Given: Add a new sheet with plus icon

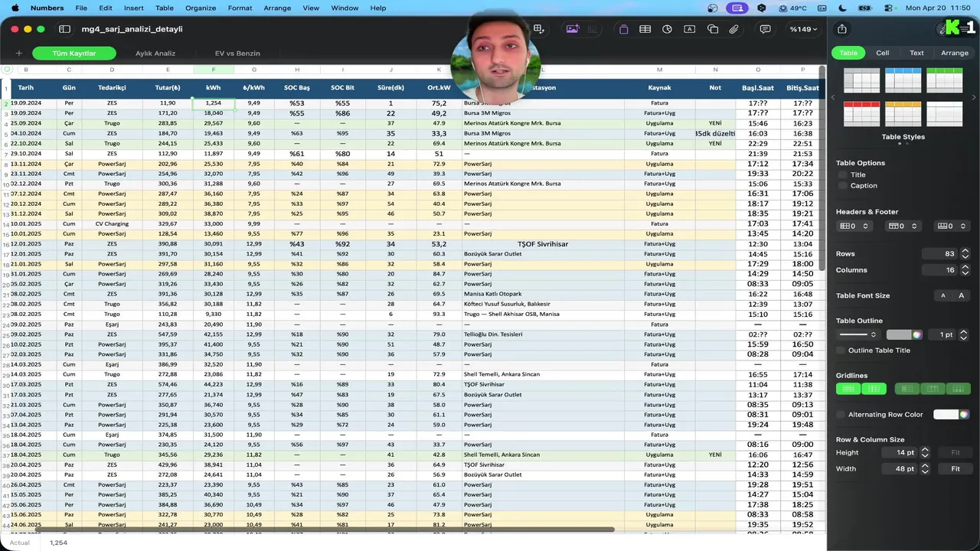Looking at the screenshot, I should (19, 54).
